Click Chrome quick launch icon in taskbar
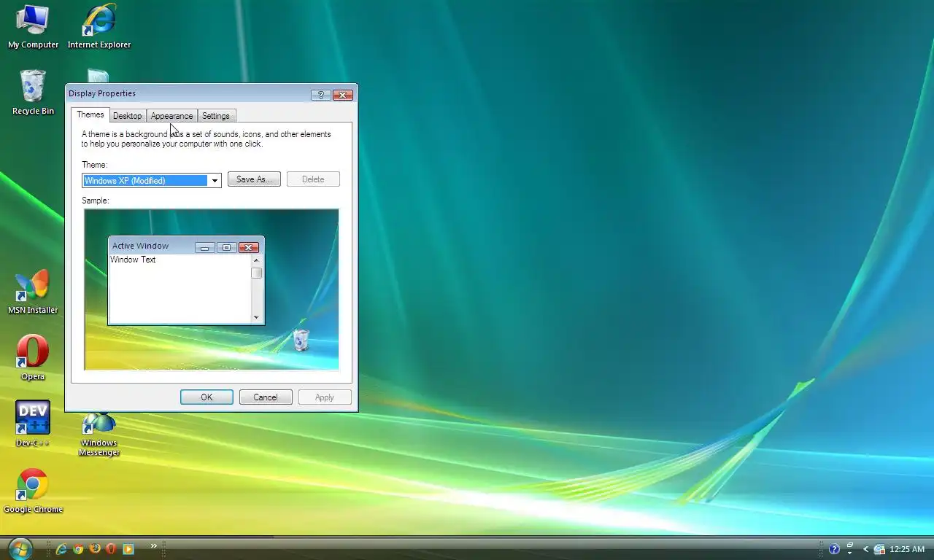The image size is (934, 560). (78, 549)
